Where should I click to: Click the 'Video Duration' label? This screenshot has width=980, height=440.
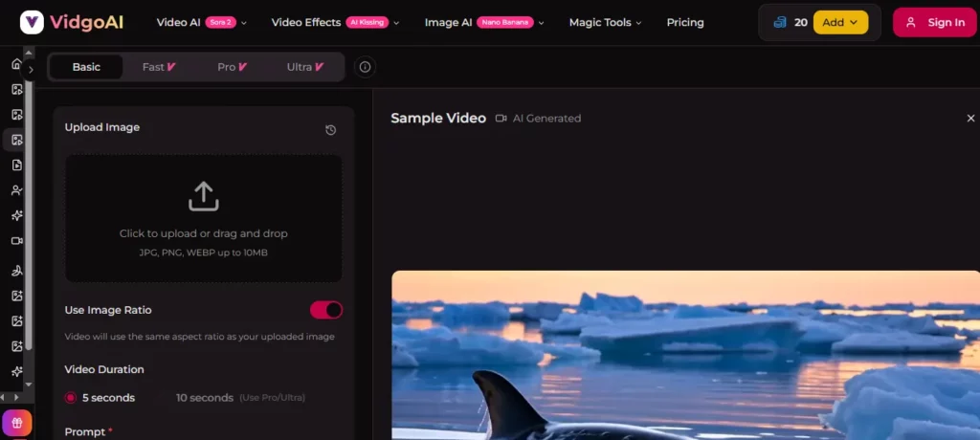pyautogui.click(x=104, y=369)
